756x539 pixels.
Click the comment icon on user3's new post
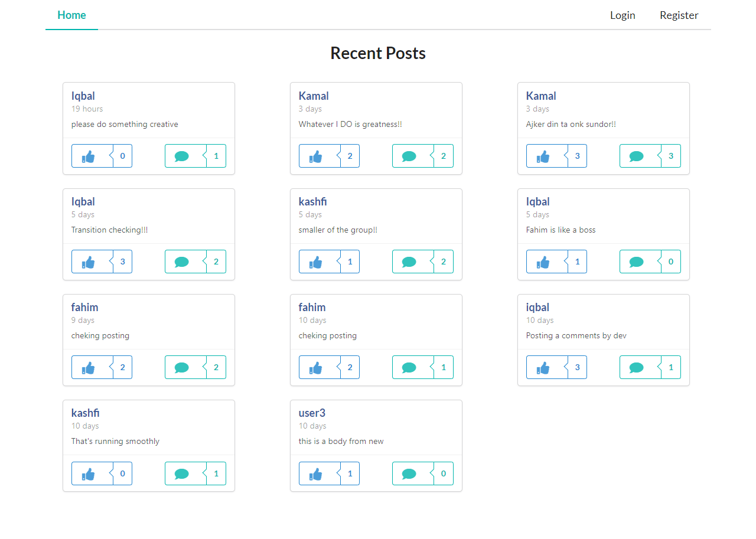409,473
